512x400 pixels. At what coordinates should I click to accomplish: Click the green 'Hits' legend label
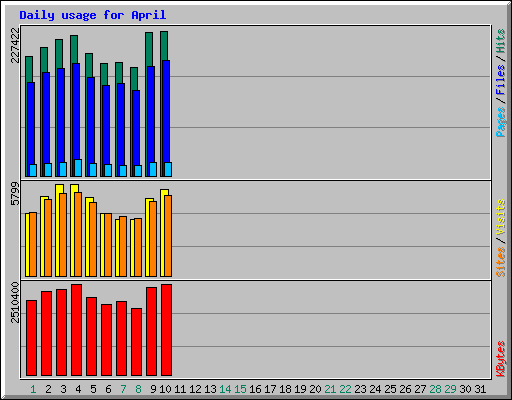coord(501,41)
